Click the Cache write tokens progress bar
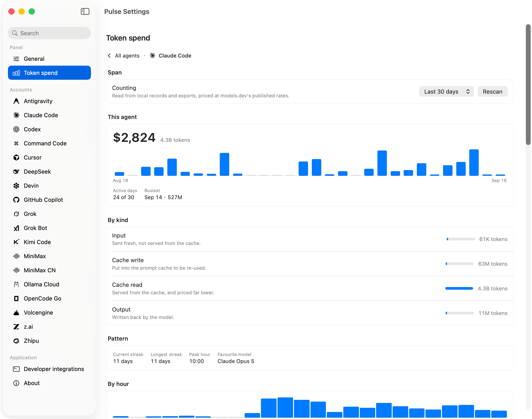Image resolution: width=532 pixels, height=419 pixels. click(x=459, y=264)
